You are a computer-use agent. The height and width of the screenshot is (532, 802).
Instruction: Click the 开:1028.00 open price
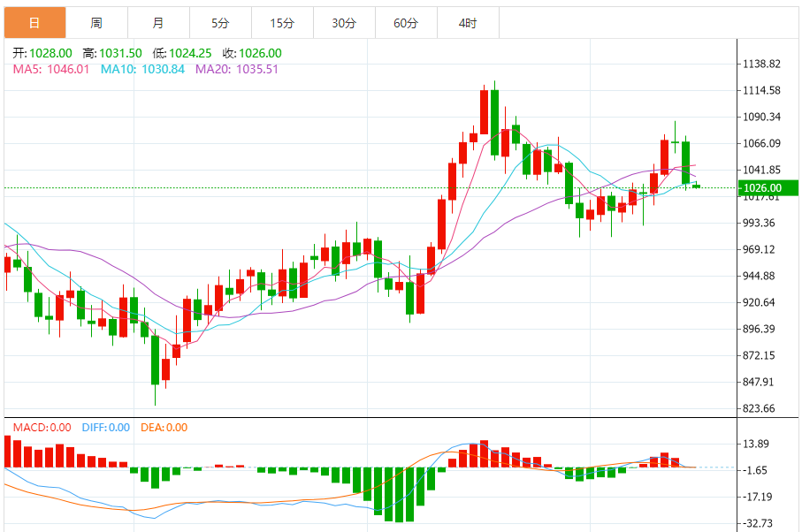(x=42, y=53)
